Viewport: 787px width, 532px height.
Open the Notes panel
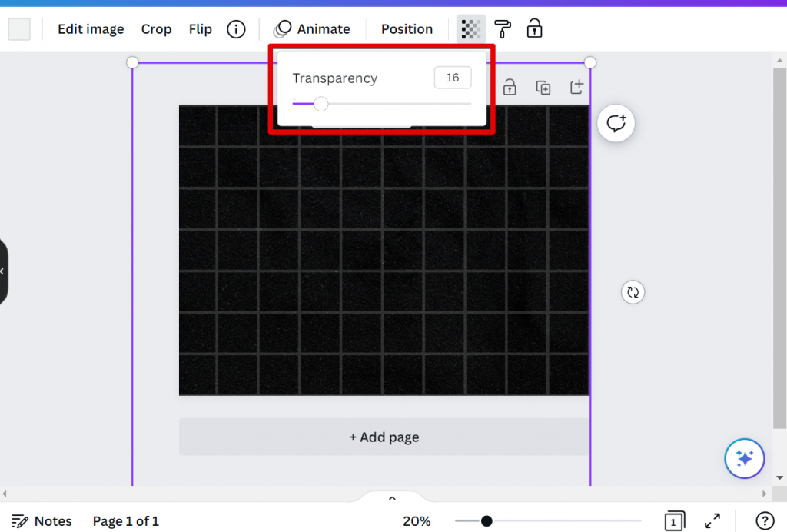point(42,520)
